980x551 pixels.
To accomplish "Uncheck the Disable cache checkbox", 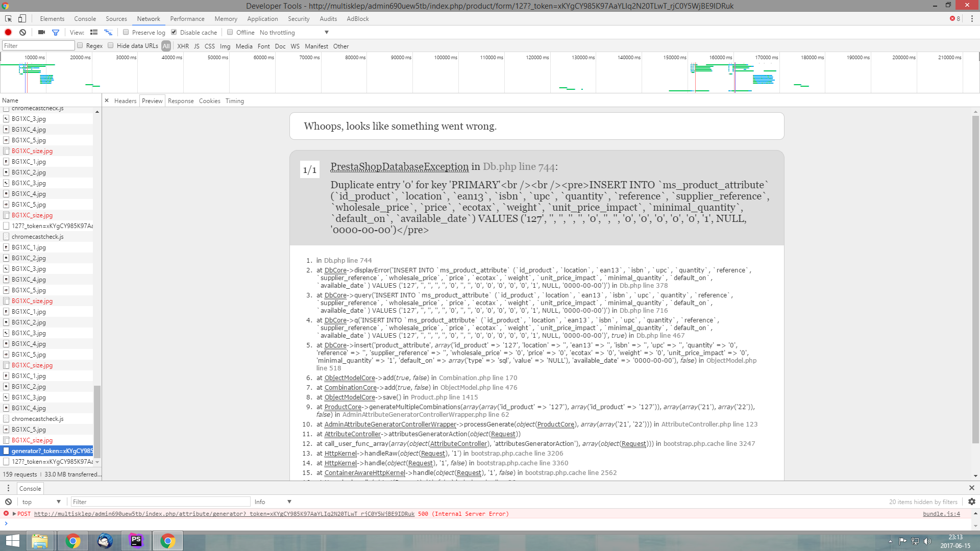I will (174, 33).
